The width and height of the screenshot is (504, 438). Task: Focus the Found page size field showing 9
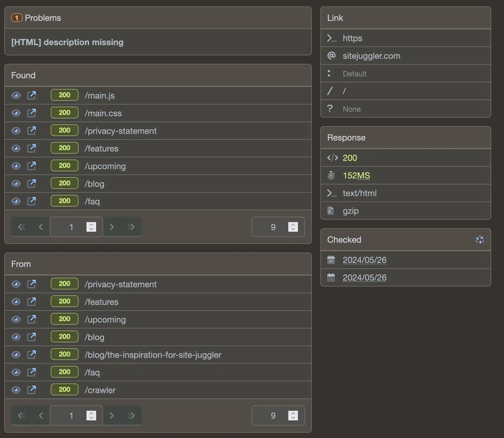[x=278, y=227]
